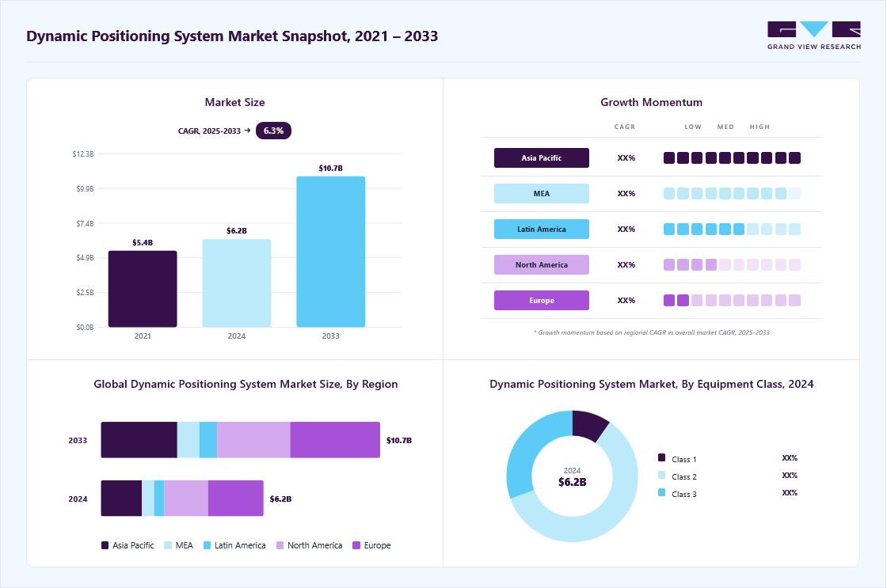Click the XX% CAGR value for North America
Viewport: 887px width, 588px height.
pyautogui.click(x=626, y=265)
